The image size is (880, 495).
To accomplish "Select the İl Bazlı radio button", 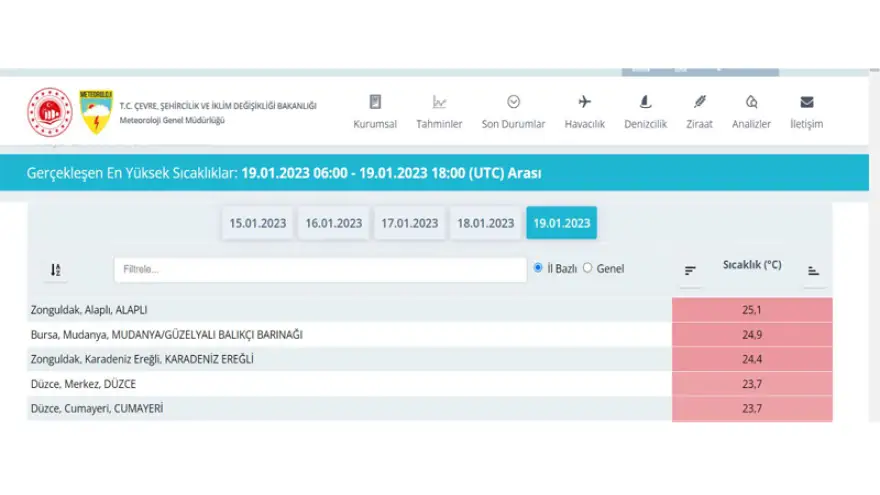I will (x=538, y=268).
